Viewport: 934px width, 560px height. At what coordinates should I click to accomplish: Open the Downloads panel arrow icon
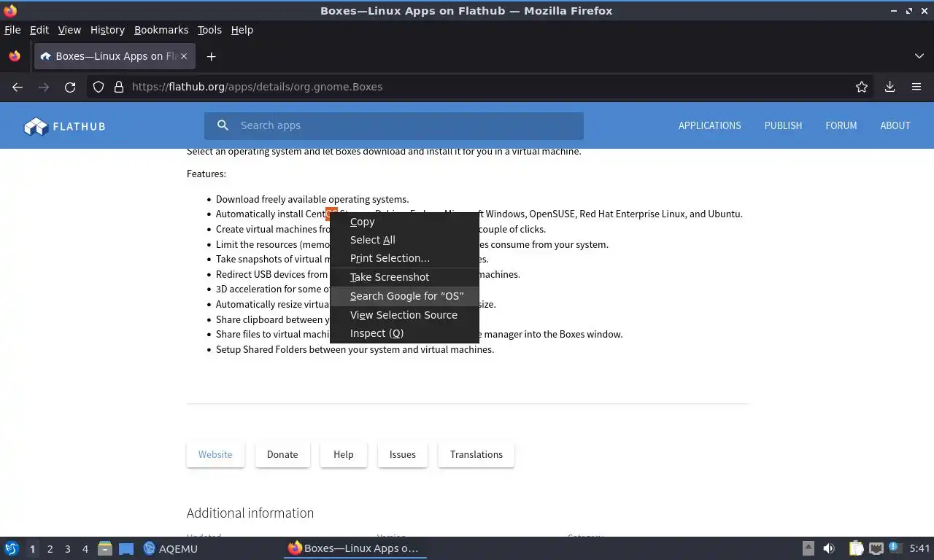tap(890, 87)
